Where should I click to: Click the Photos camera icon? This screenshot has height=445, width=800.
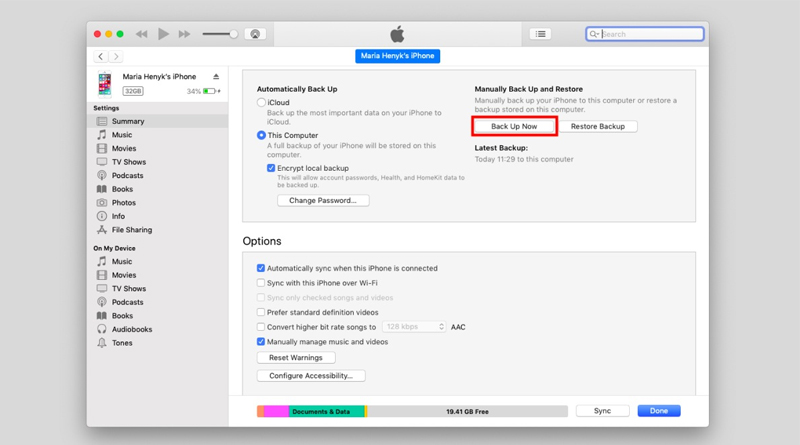pos(102,203)
